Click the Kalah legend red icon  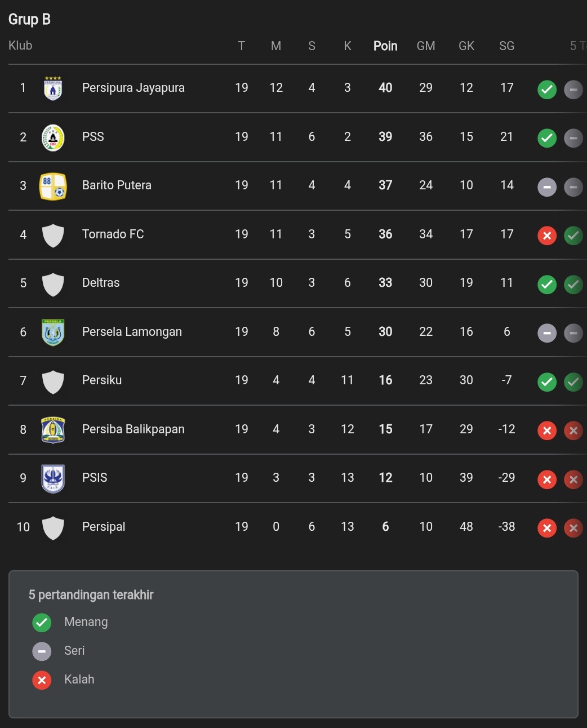42,680
